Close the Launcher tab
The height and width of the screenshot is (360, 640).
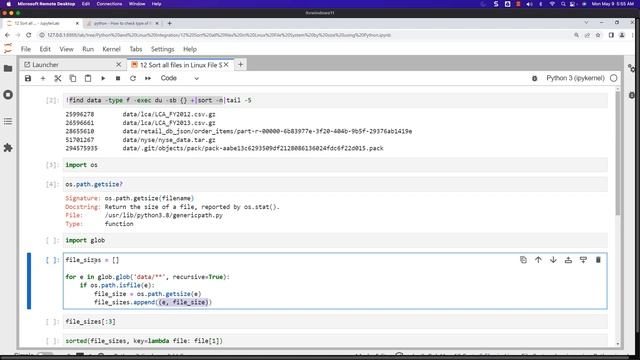118,64
